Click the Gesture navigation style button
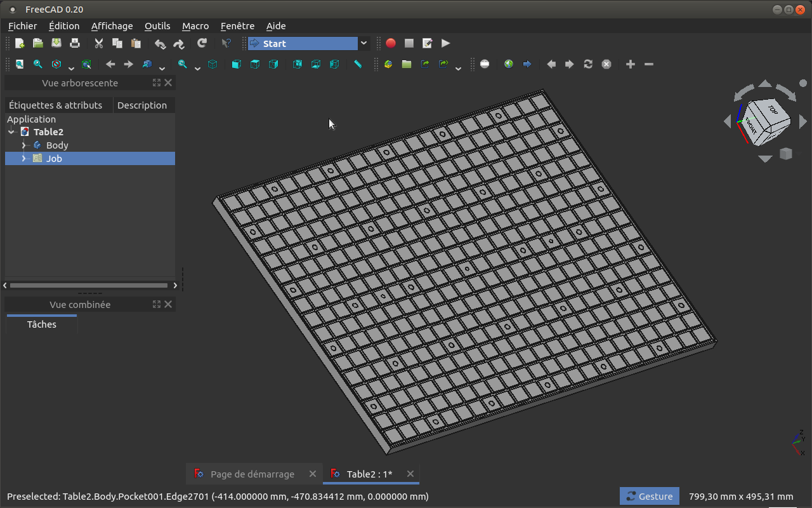The width and height of the screenshot is (812, 508). coord(650,496)
